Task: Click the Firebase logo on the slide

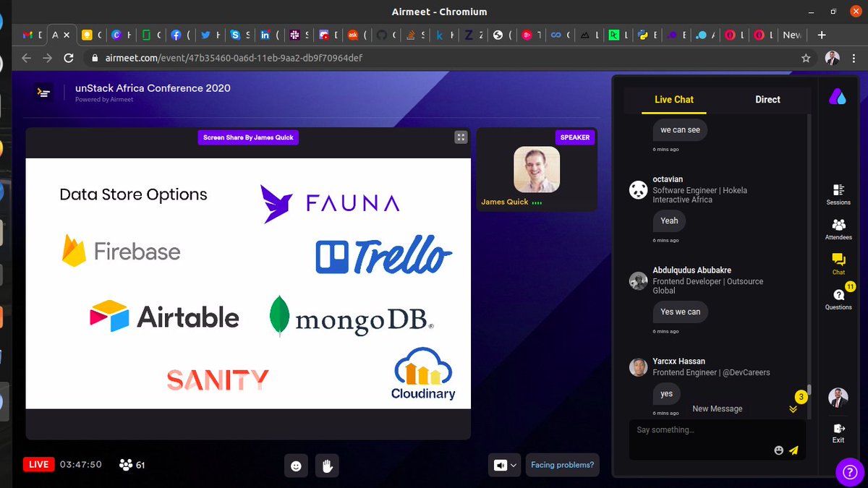Action: click(121, 251)
